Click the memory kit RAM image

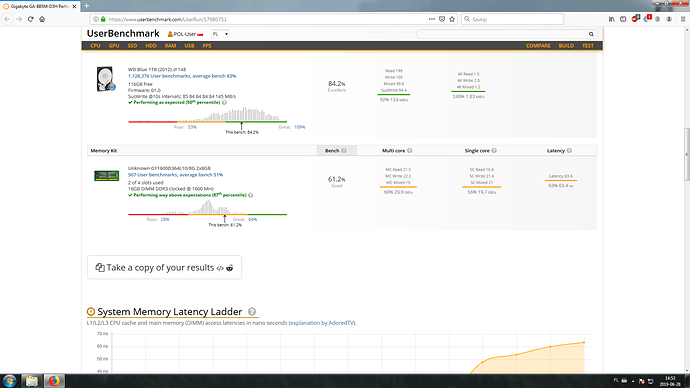point(106,176)
